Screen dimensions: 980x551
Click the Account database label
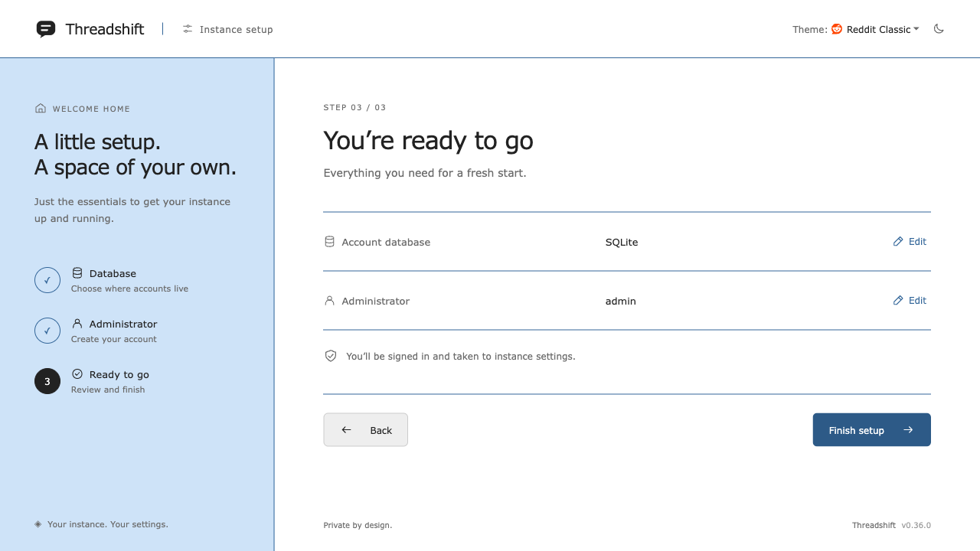386,242
